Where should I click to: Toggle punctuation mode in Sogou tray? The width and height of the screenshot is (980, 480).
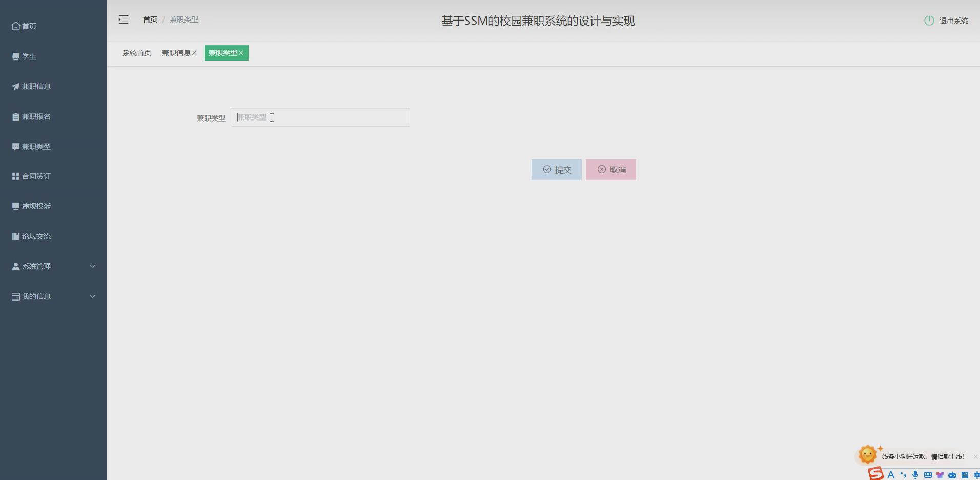click(904, 474)
